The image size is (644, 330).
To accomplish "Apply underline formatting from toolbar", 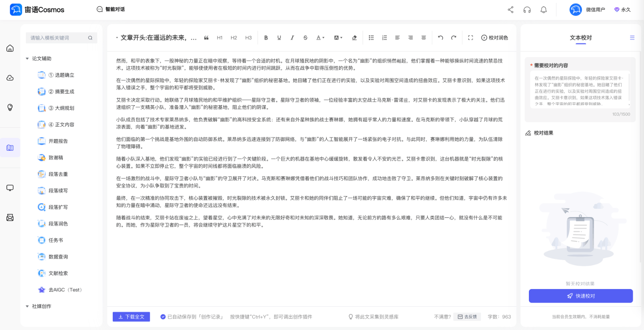I will click(279, 38).
